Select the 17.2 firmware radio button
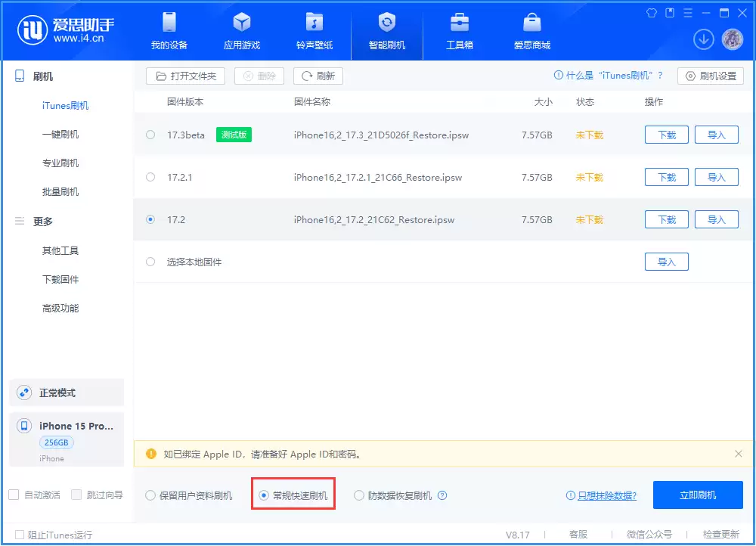 pos(150,219)
